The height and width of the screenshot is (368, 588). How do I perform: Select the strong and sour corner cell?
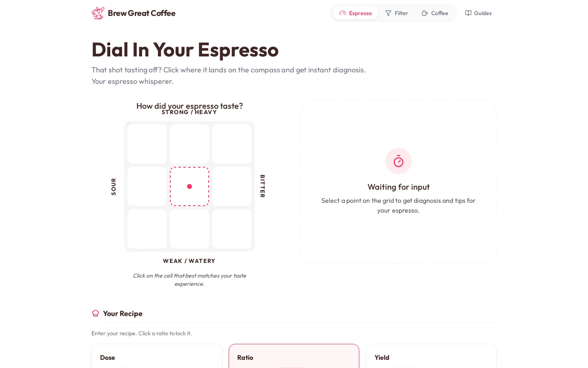pos(147,144)
